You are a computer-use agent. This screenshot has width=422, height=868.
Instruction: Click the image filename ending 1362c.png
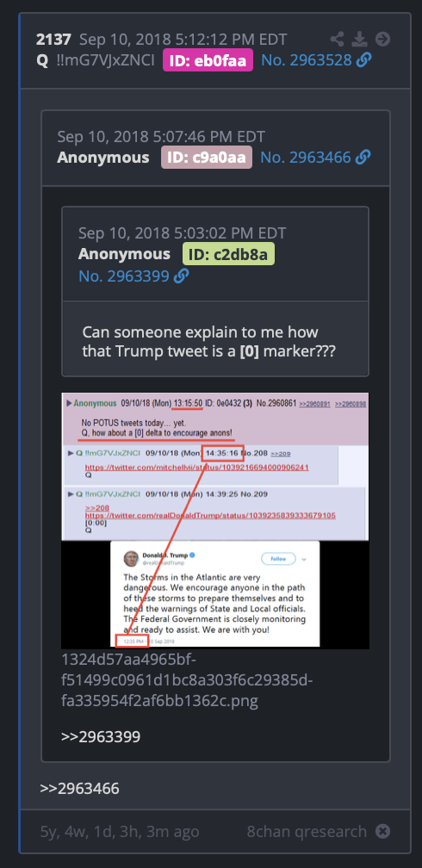click(x=187, y=680)
